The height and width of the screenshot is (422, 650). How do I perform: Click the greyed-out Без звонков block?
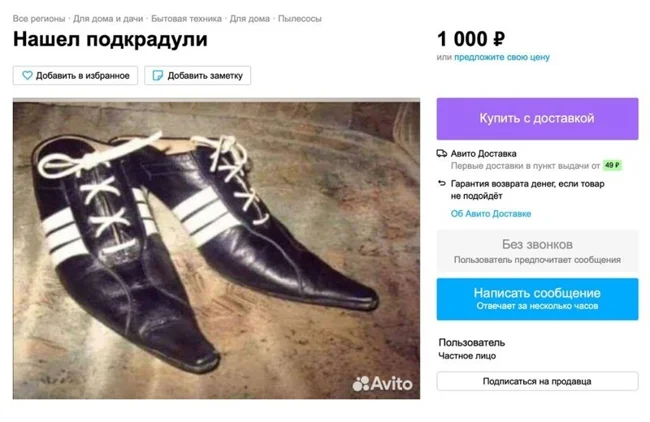(537, 250)
